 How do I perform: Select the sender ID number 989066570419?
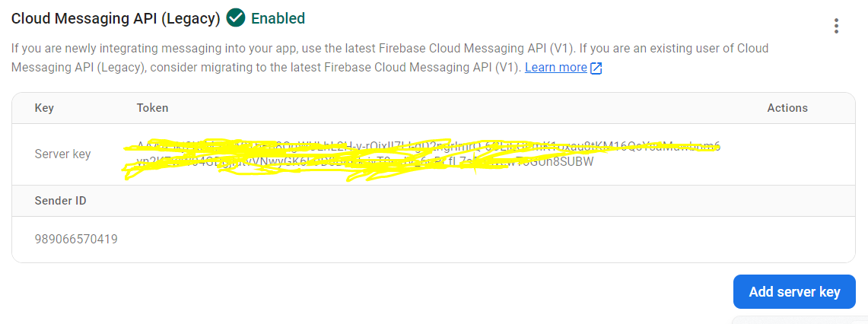[76, 240]
